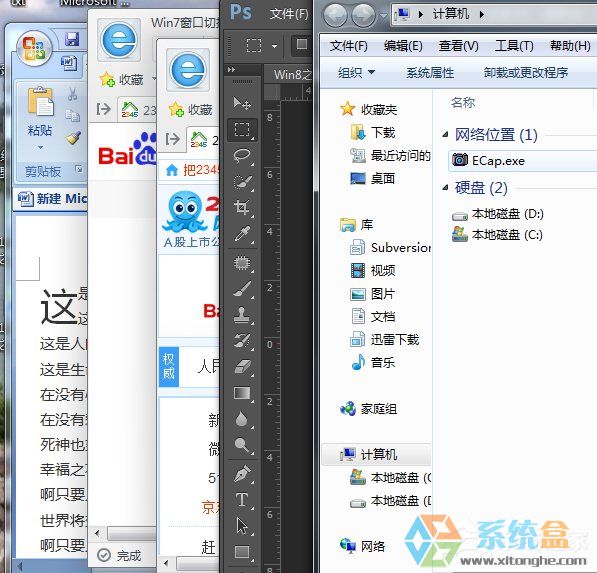597x573 pixels.
Task: Collapse the 硬盘 (2) group
Action: 445,187
